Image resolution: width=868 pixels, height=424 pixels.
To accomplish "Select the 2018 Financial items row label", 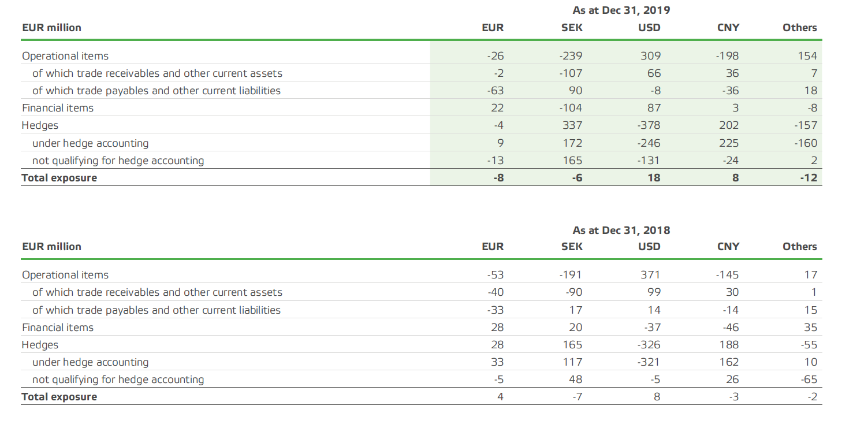I will tap(58, 328).
